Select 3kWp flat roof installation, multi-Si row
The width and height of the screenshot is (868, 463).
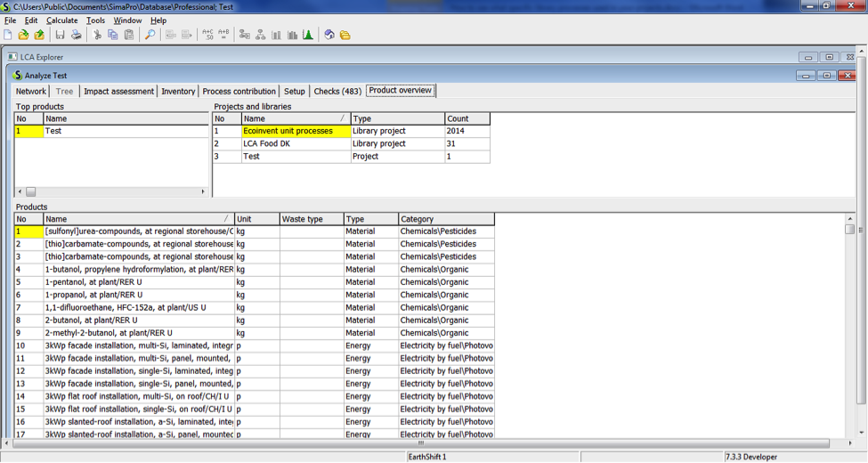254,396
